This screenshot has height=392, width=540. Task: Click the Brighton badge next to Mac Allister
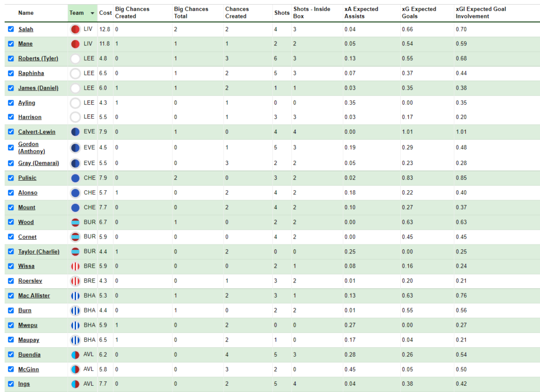coord(75,296)
